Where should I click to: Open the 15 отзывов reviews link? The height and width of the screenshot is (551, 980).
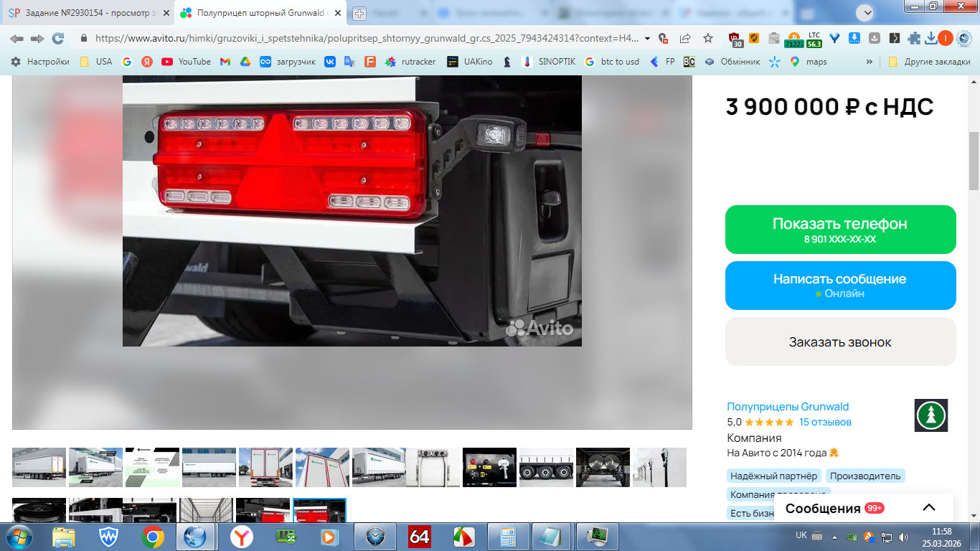825,422
